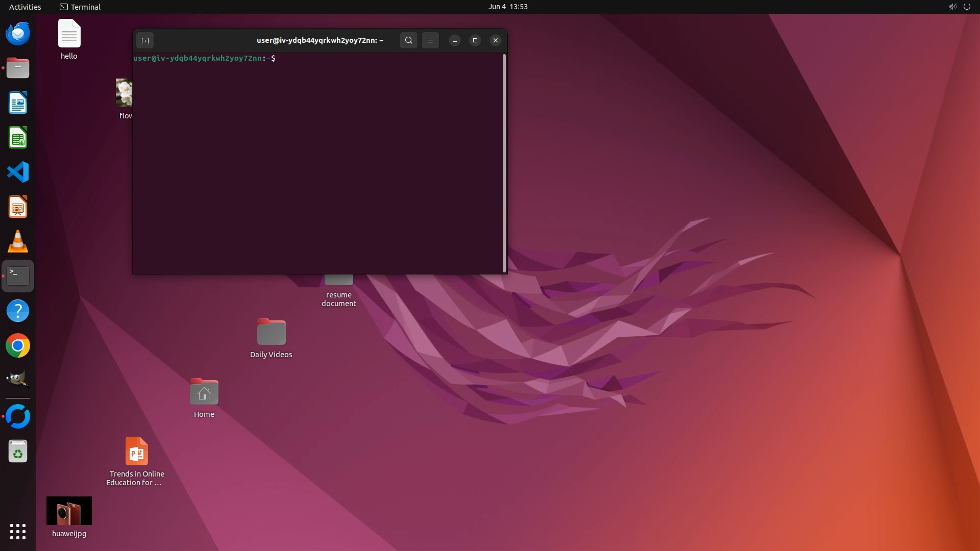Open a new terminal tab

[x=145, y=40]
